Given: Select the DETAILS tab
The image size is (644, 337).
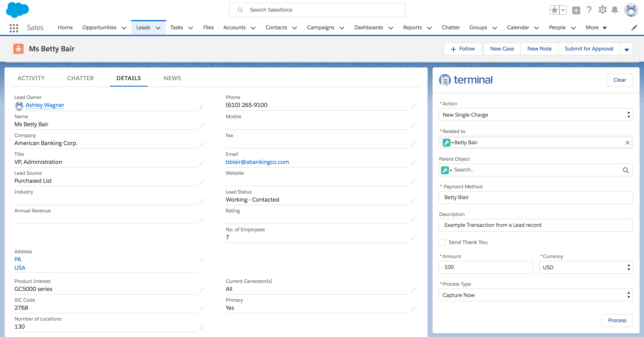Looking at the screenshot, I should pos(129,78).
